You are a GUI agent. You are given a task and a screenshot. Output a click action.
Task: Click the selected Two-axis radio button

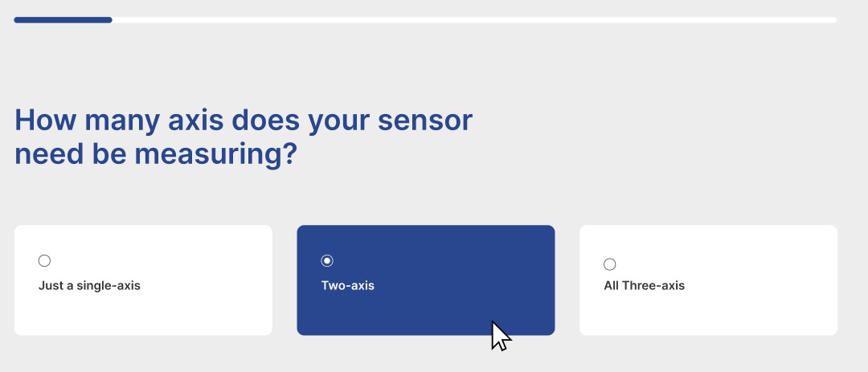(327, 261)
